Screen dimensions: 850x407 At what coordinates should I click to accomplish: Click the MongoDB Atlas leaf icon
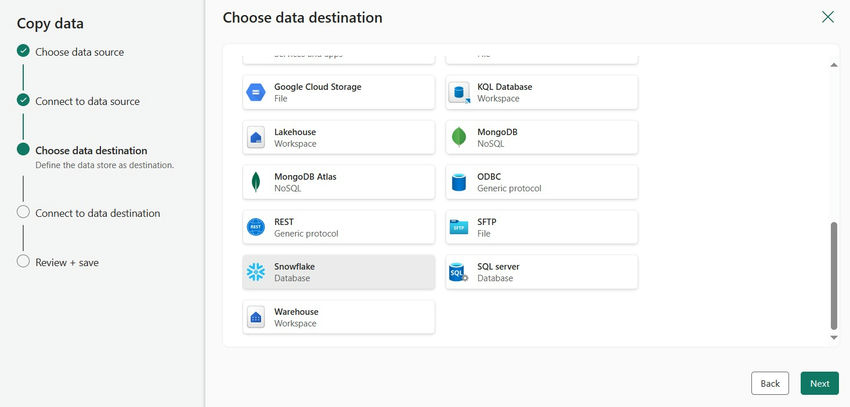[x=256, y=182]
